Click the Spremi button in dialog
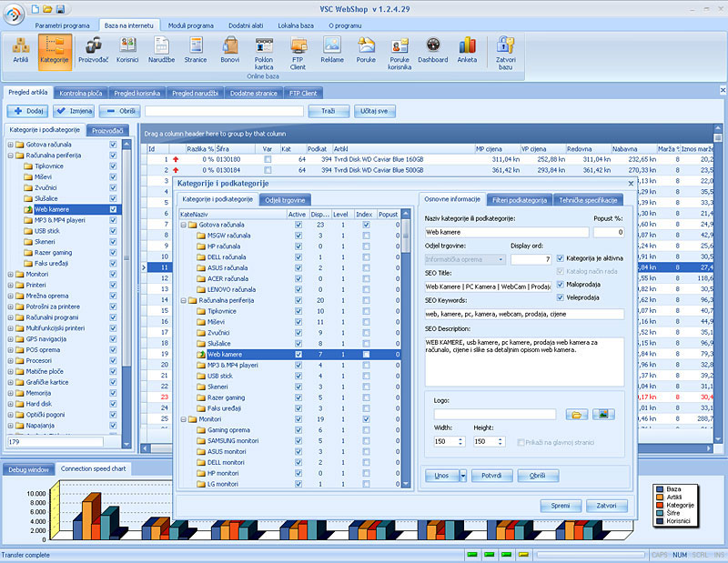The height and width of the screenshot is (563, 728). pyautogui.click(x=561, y=506)
